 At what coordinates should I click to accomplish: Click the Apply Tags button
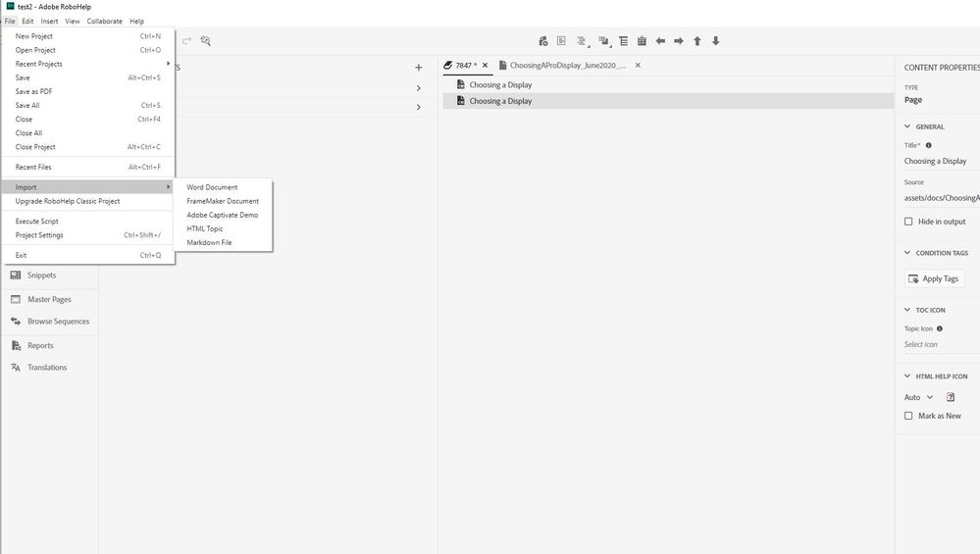point(934,278)
